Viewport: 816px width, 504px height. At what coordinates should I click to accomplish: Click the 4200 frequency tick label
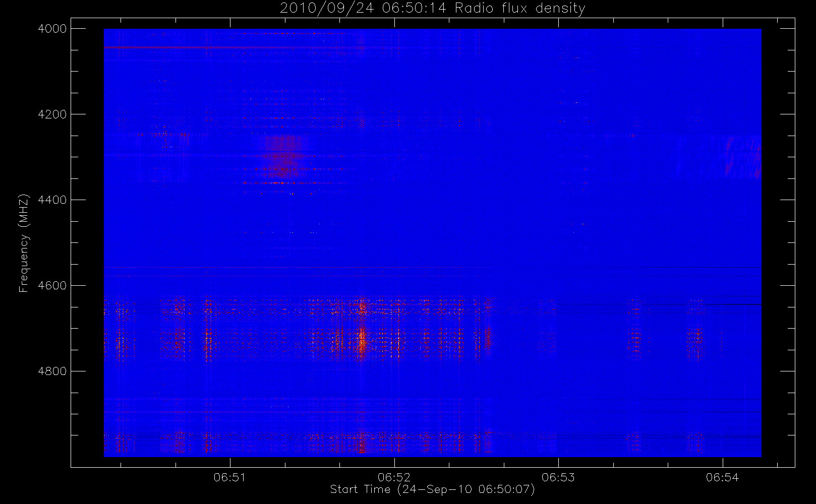pos(52,114)
